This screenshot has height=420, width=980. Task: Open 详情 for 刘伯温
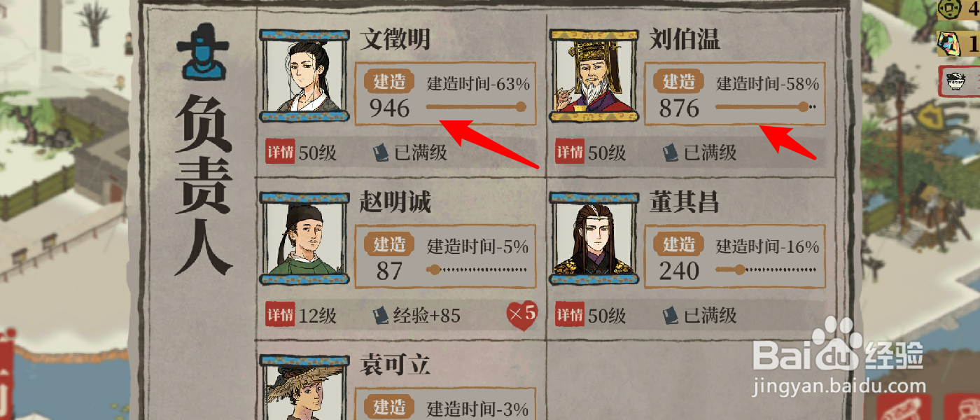coord(570,152)
